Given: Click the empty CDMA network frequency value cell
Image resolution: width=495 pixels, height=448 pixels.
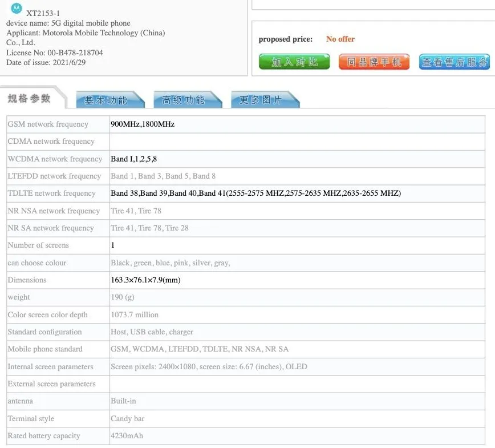Looking at the screenshot, I should point(297,142).
